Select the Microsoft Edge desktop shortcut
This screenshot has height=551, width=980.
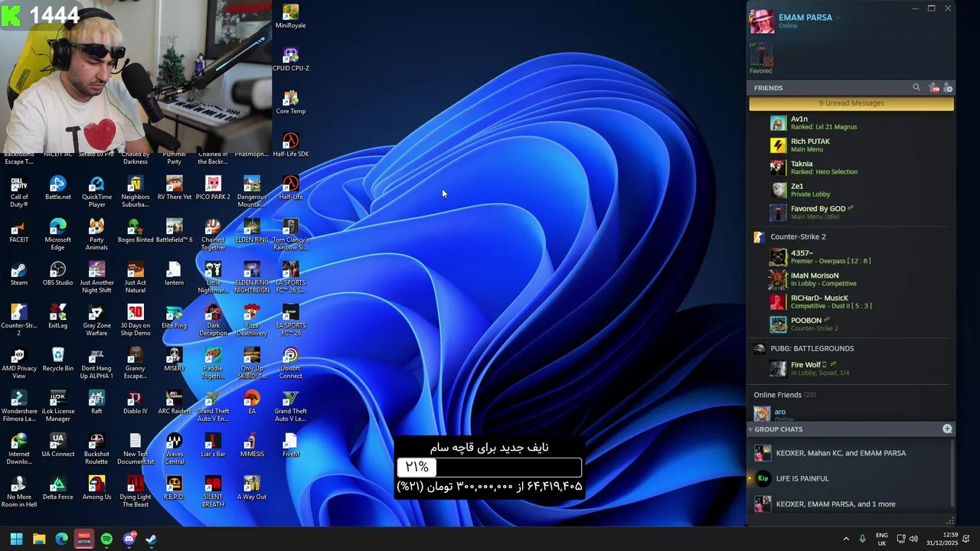57,235
